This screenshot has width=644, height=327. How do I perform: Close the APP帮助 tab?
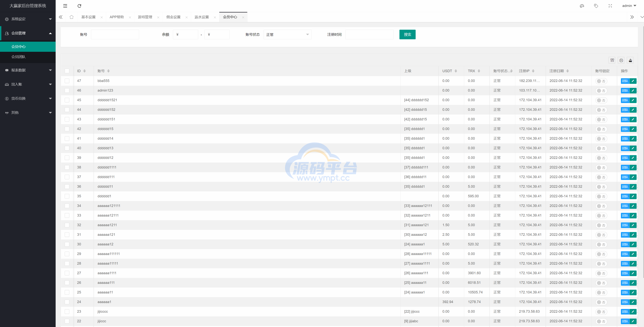coord(130,17)
